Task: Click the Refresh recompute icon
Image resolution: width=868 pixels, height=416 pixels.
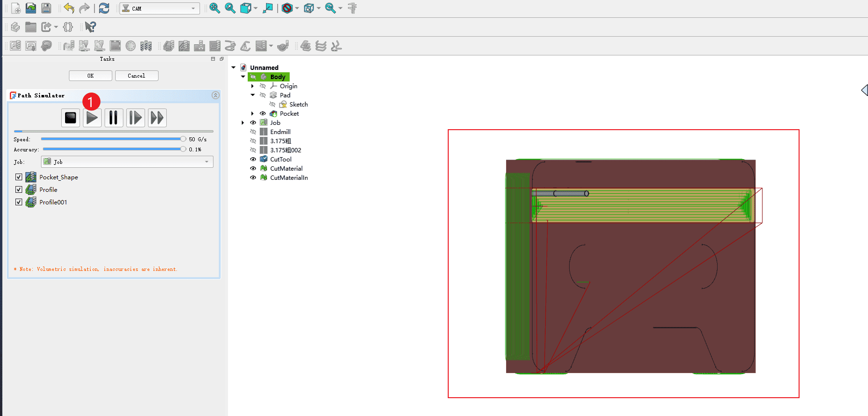Action: click(x=104, y=8)
